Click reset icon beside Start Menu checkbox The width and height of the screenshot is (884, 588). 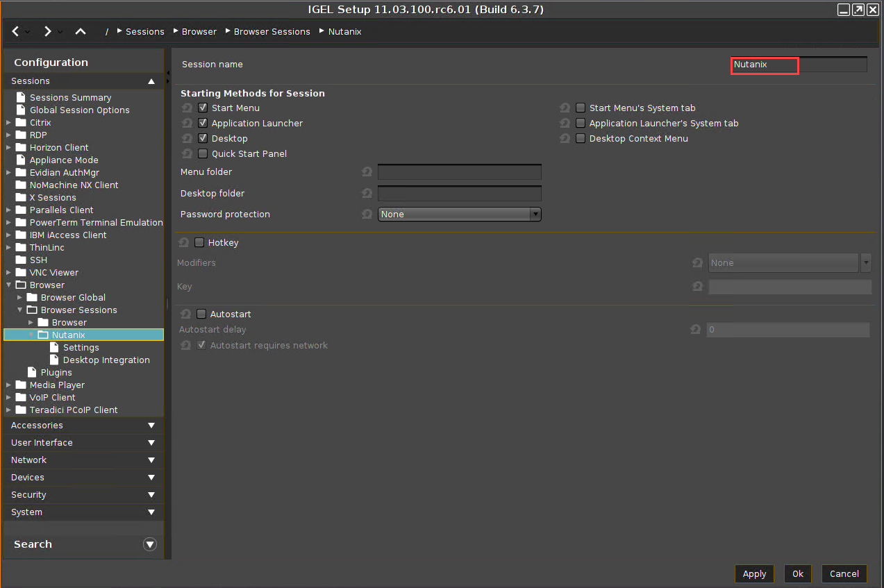(187, 108)
